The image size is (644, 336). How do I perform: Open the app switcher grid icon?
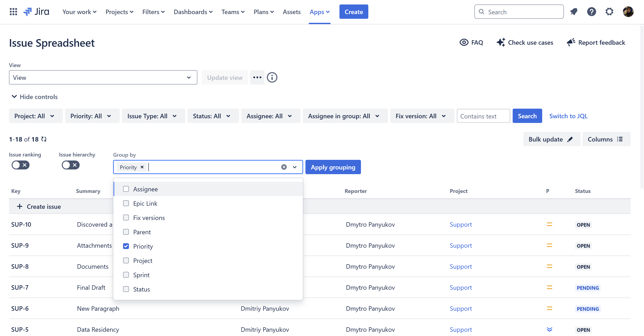pos(13,12)
